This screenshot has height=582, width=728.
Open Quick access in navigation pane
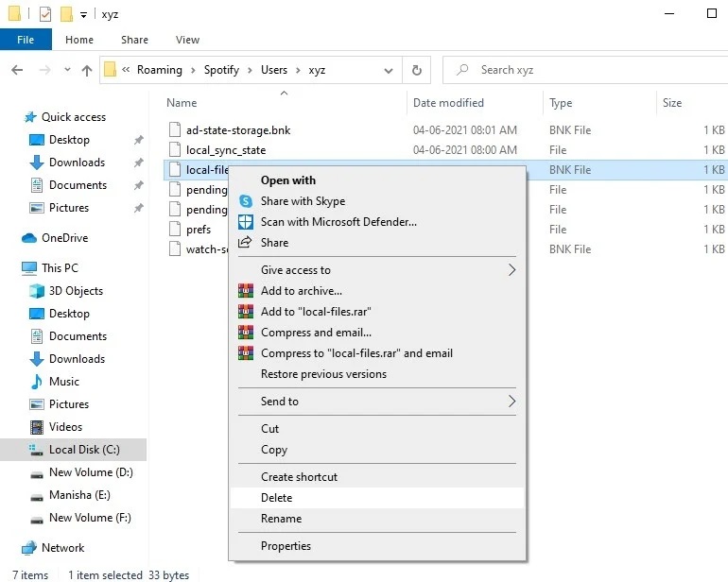[74, 117]
